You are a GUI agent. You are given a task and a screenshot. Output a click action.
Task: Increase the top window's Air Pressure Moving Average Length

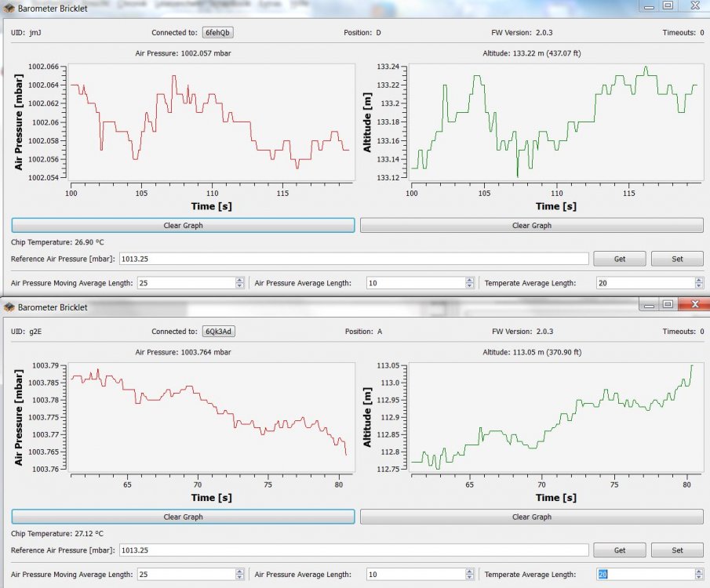tap(240, 280)
